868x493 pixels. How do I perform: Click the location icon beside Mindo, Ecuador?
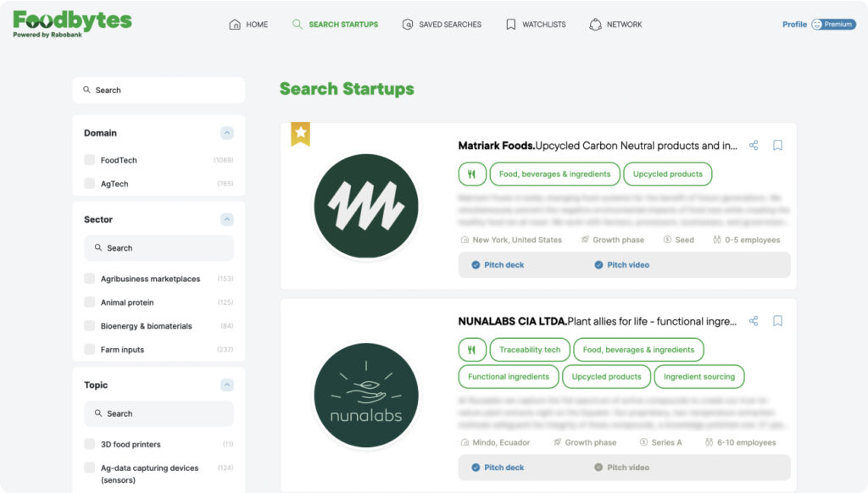pos(465,442)
